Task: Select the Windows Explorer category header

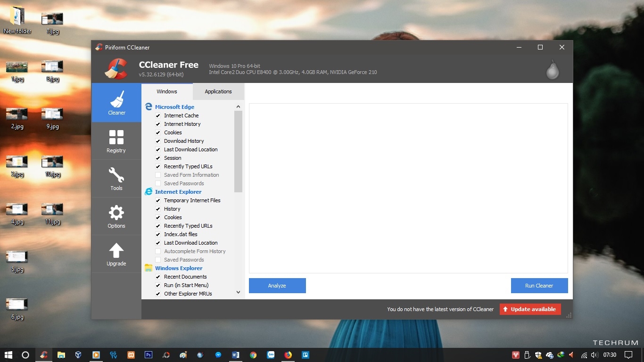Action: click(x=179, y=268)
